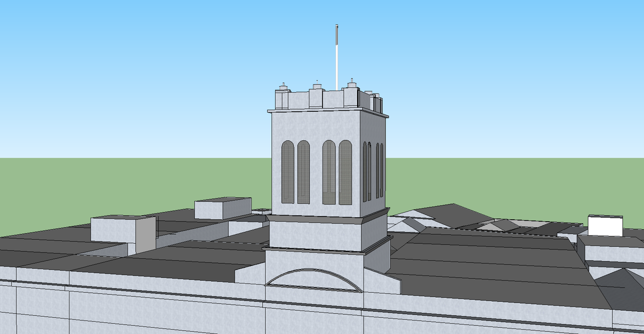
Task: Select the leftmost arched window on the tower front
Action: [x=288, y=172]
